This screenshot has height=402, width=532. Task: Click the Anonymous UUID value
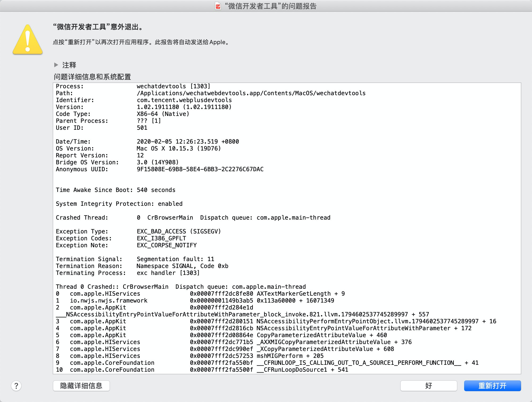(x=200, y=169)
